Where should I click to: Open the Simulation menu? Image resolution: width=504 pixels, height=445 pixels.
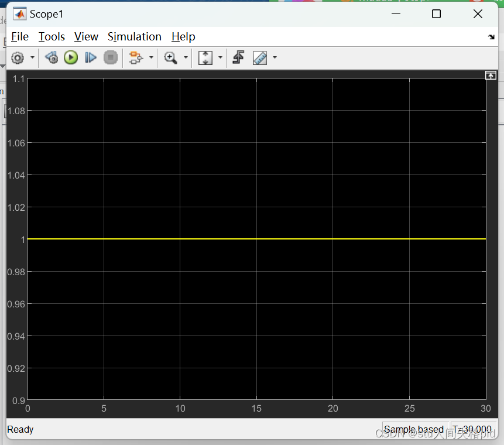(134, 36)
